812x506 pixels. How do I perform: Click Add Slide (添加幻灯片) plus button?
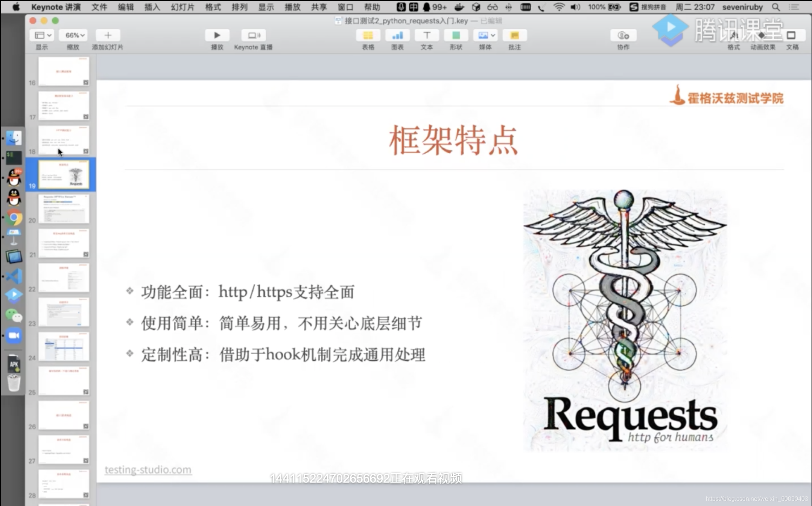[x=108, y=35]
